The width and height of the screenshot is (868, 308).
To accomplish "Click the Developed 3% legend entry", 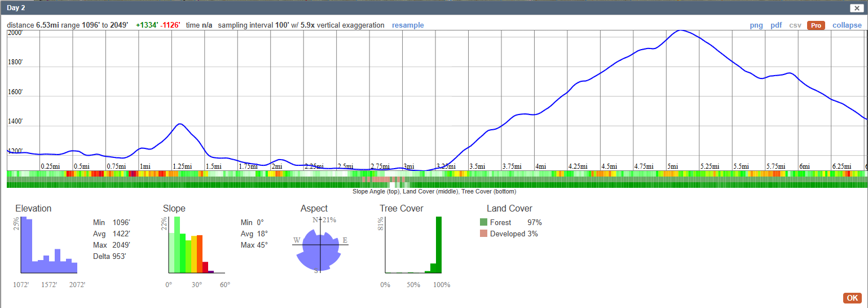I will coord(509,234).
